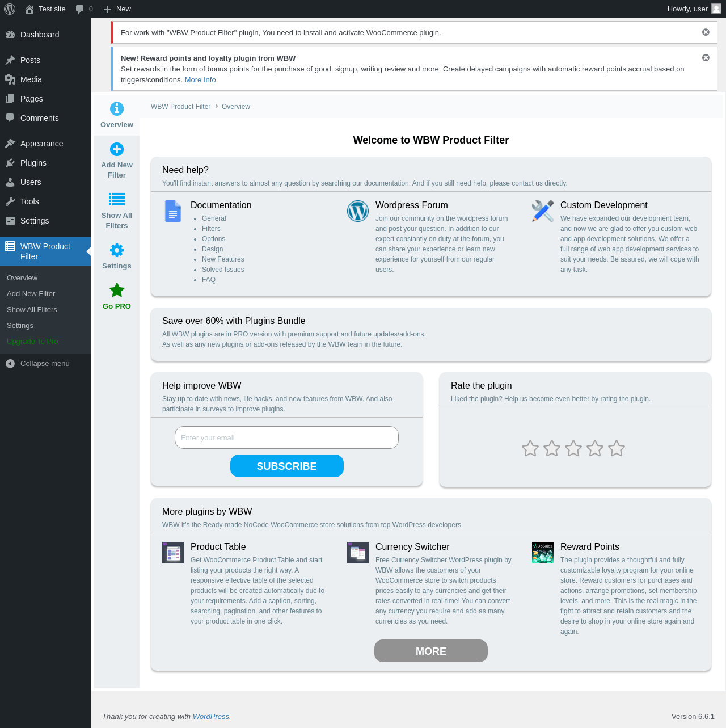Rate the plugin two stars
Image resolution: width=726 pixels, height=728 pixels.
[552, 448]
